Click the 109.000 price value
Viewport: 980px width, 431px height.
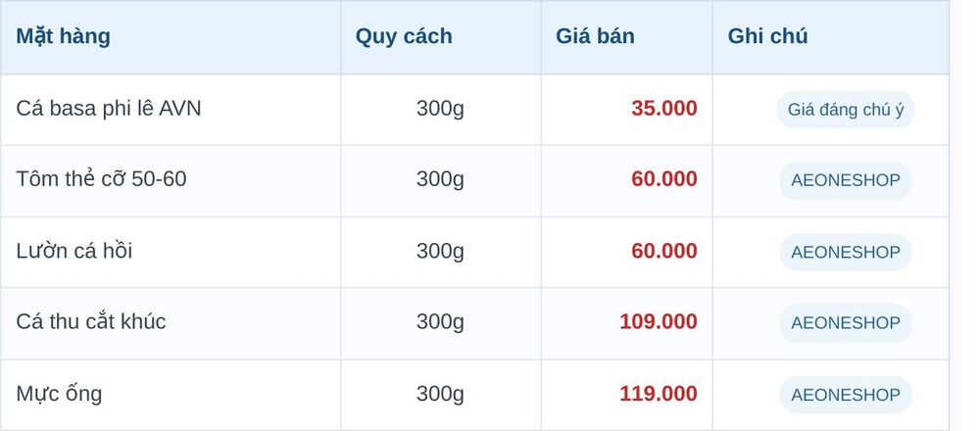(x=659, y=321)
